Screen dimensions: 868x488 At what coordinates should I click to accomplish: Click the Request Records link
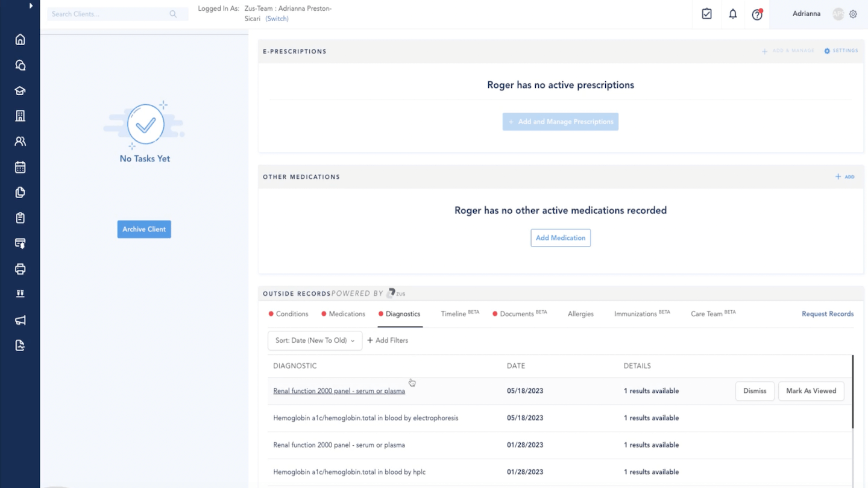(x=827, y=314)
